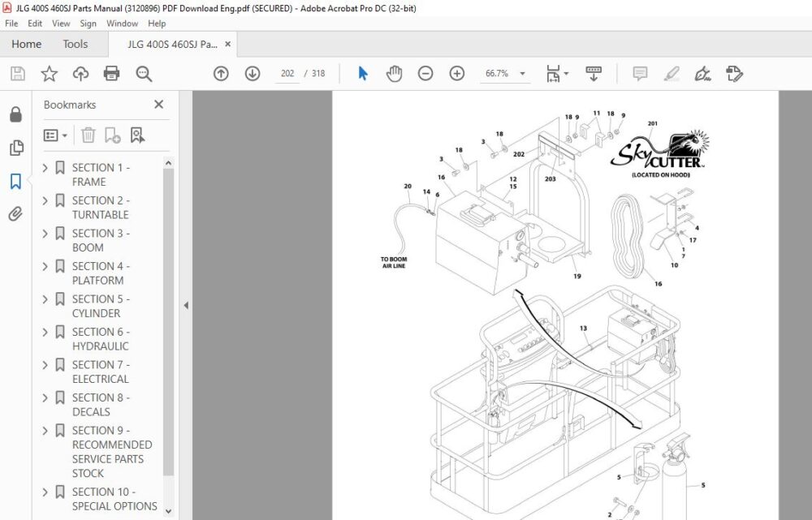
Task: Open bookmarks options menu dropdown
Action: pyautogui.click(x=55, y=135)
